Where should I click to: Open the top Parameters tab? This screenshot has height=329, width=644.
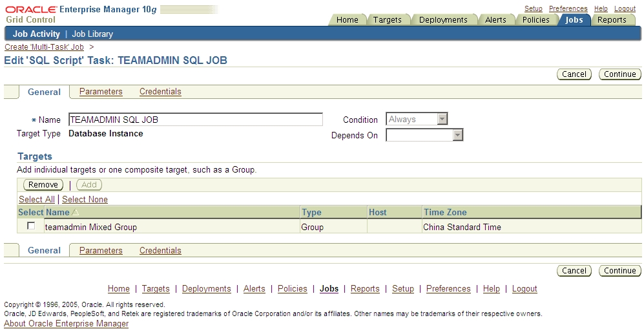click(x=101, y=92)
